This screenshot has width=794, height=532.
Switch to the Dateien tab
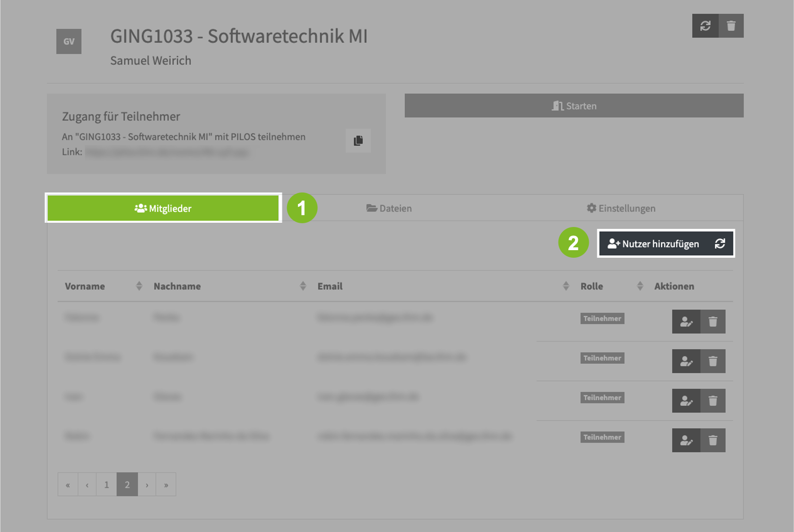[389, 208]
